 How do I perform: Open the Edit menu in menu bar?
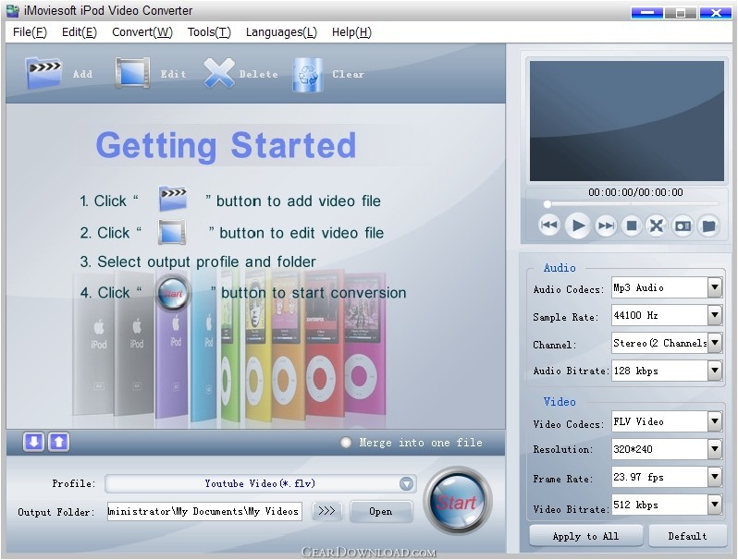pos(80,32)
